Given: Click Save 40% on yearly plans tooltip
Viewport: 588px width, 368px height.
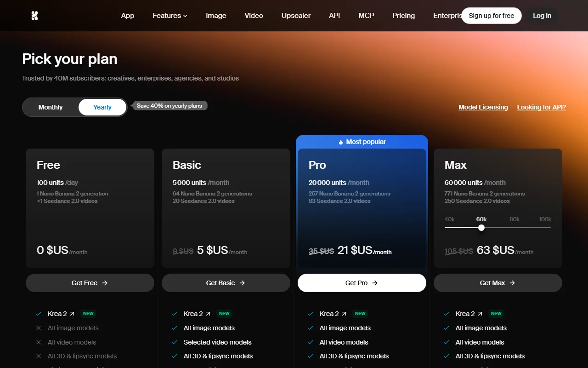Looking at the screenshot, I should click(x=170, y=106).
